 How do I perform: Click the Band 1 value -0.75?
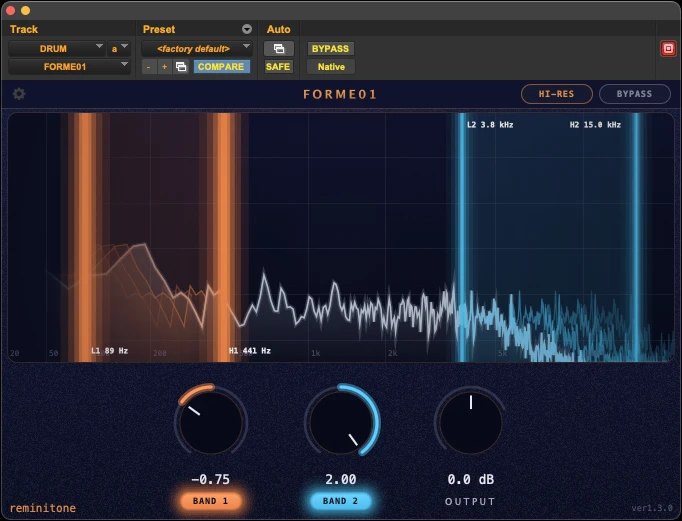tap(211, 479)
